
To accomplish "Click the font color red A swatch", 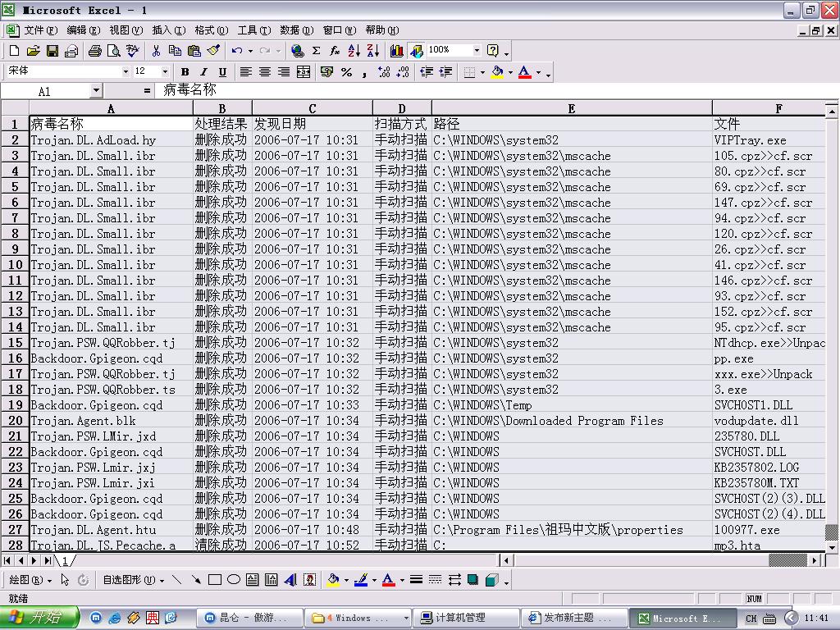I will pyautogui.click(x=525, y=72).
